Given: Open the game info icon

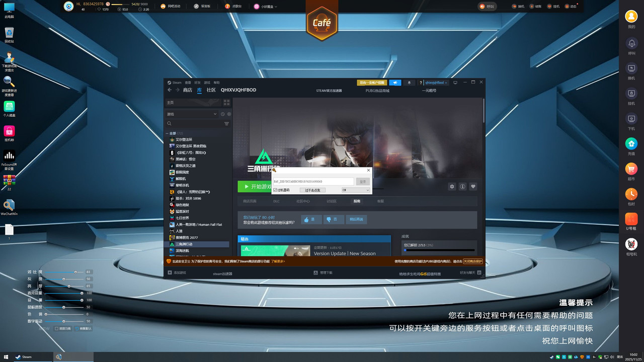Looking at the screenshot, I should click(x=462, y=187).
